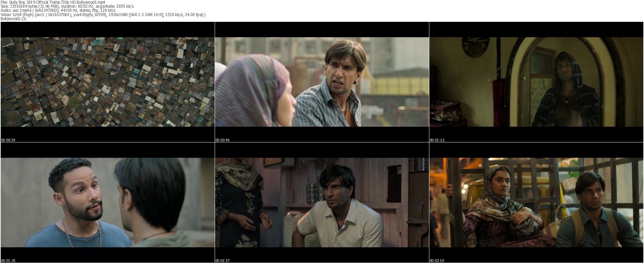Open the hooded man in archway thumbnail
This screenshot has height=263, width=644.
[536, 82]
